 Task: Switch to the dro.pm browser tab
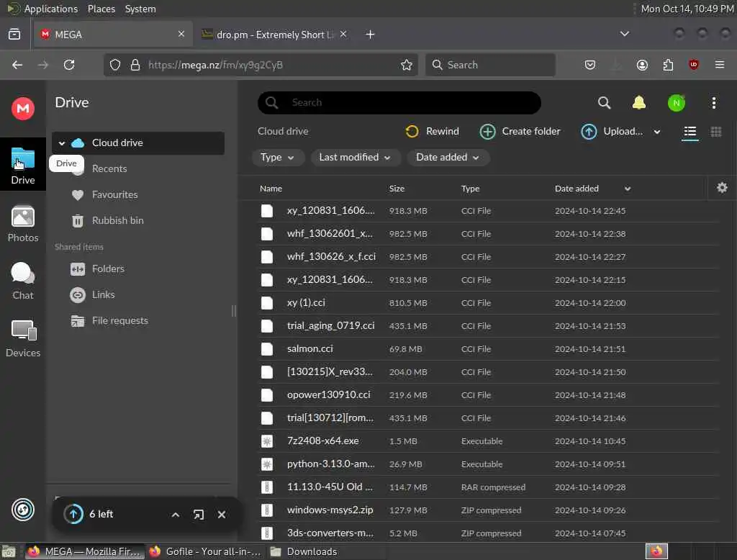pos(274,35)
